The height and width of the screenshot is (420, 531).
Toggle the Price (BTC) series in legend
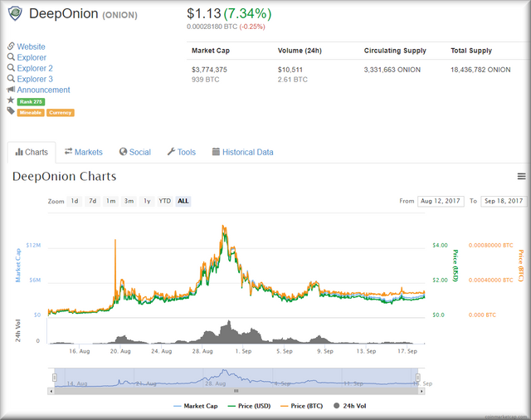pos(302,406)
